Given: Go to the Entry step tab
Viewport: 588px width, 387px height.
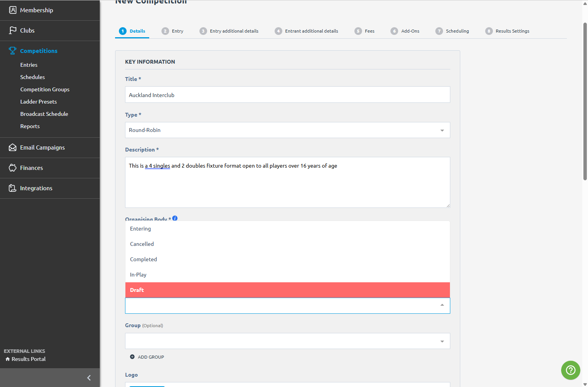Looking at the screenshot, I should (x=172, y=31).
